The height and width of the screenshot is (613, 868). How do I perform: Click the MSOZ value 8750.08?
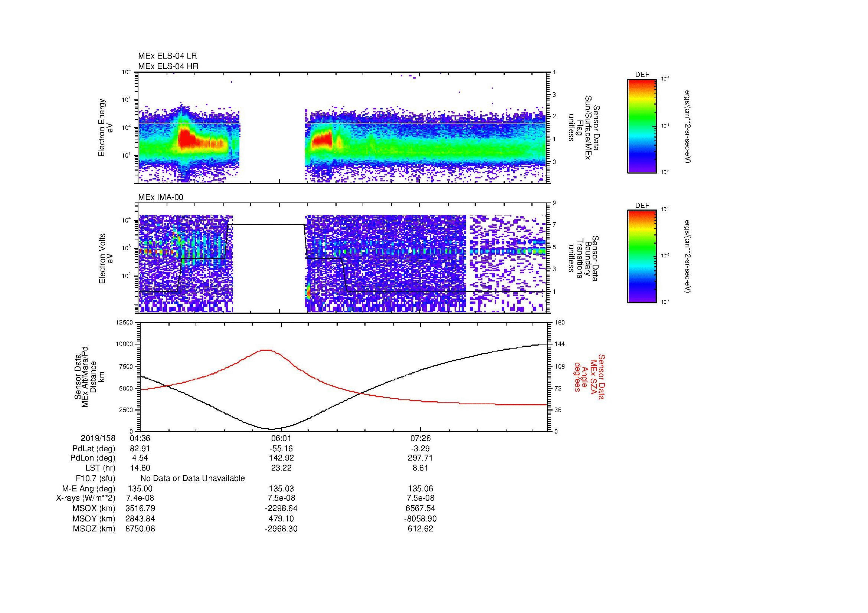[x=140, y=529]
